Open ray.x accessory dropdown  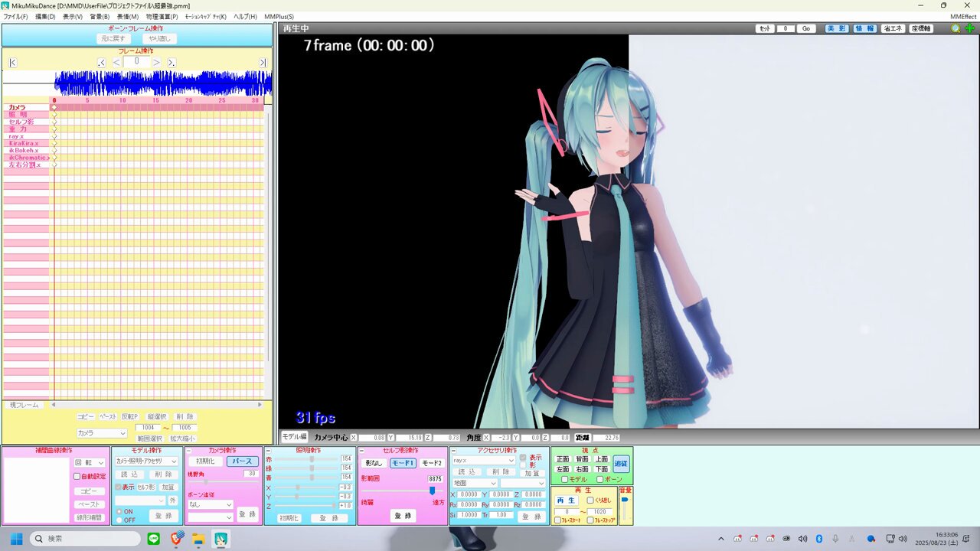coord(483,461)
